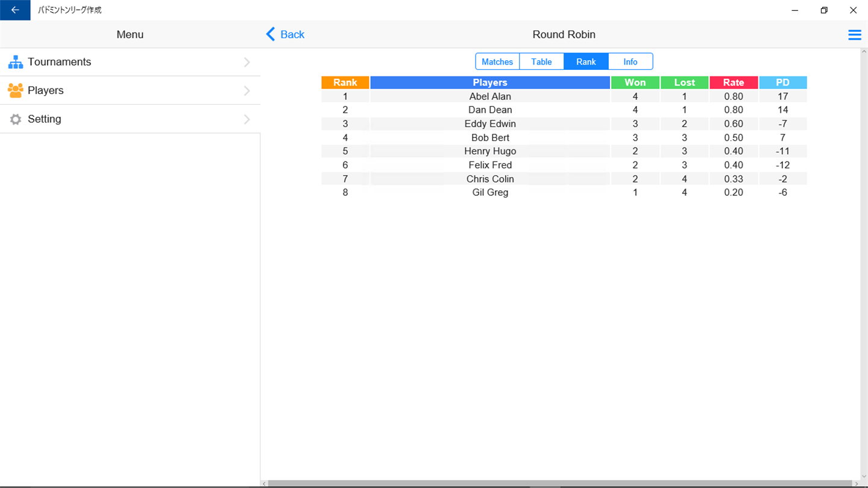Expand the Setting row chevron

click(247, 119)
